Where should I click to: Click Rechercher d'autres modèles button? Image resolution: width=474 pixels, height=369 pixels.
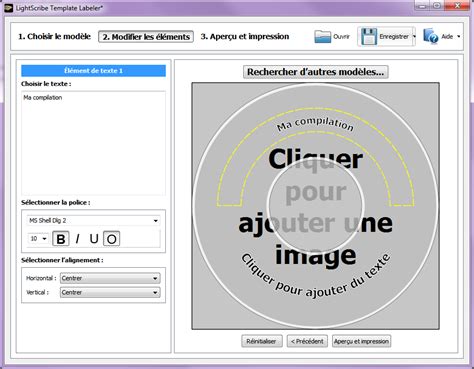[315, 72]
